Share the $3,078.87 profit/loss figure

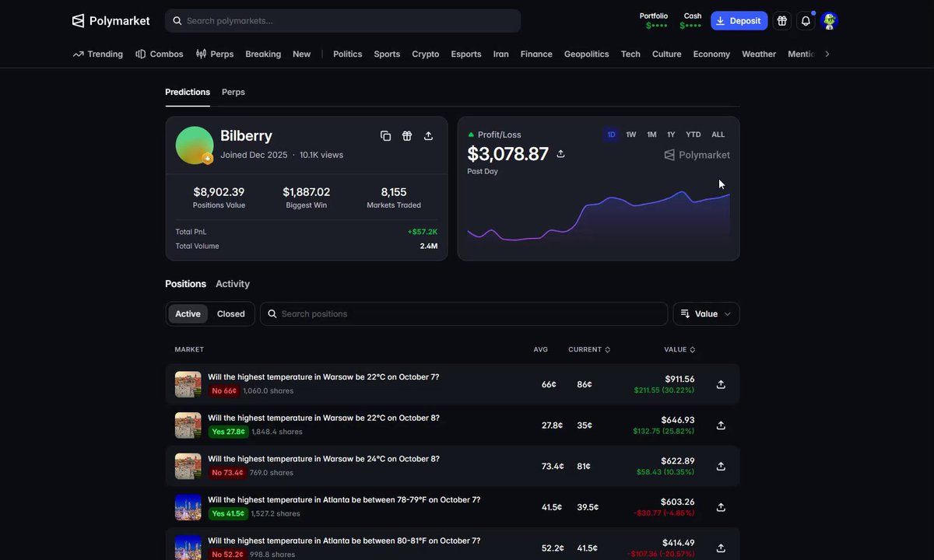coord(560,154)
